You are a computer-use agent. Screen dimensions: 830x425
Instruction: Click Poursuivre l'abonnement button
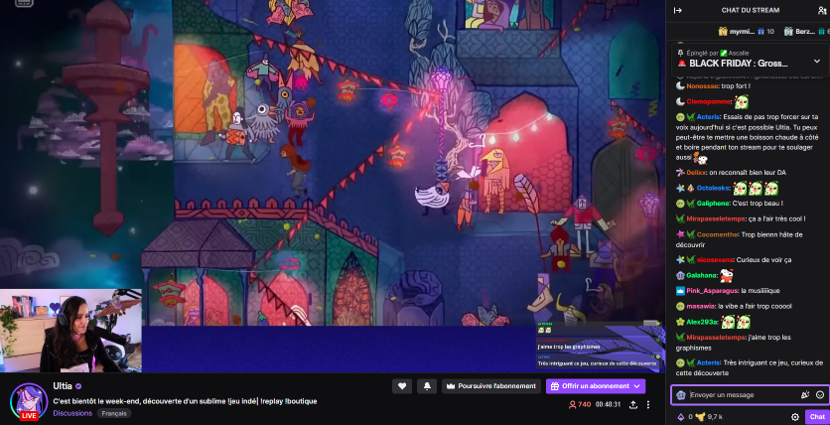pos(491,386)
